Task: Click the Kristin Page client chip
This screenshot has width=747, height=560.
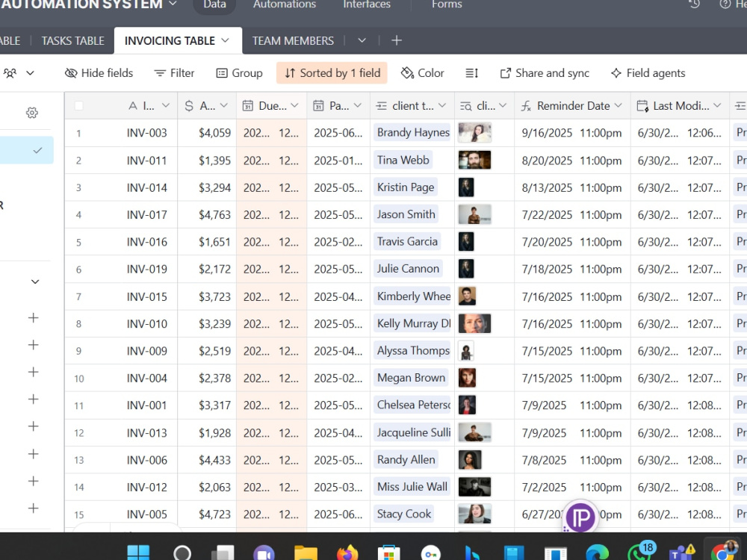Action: (406, 187)
